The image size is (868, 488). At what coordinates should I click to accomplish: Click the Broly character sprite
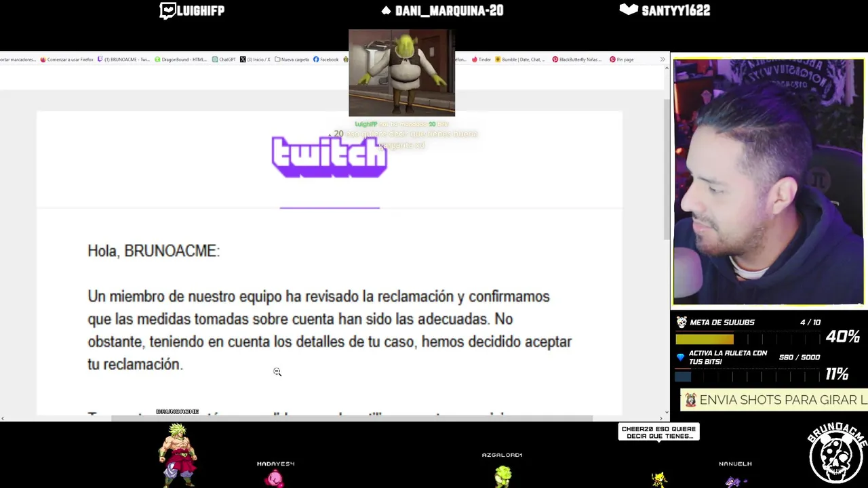(178, 455)
